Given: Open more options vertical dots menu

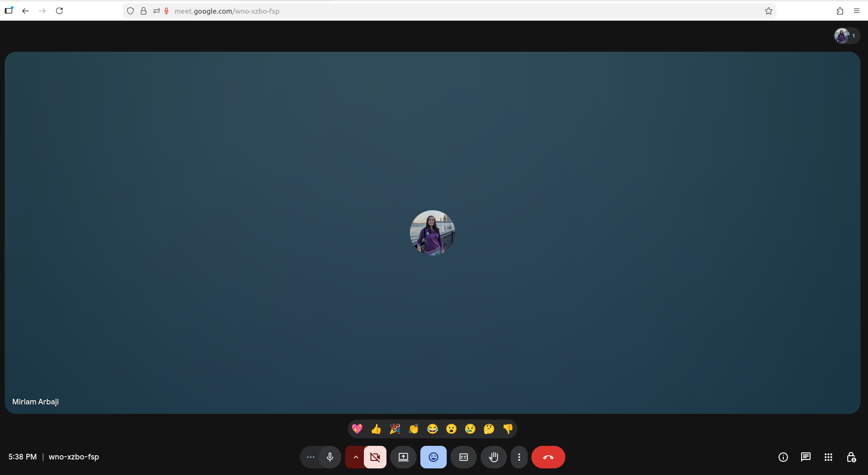Looking at the screenshot, I should [x=519, y=457].
